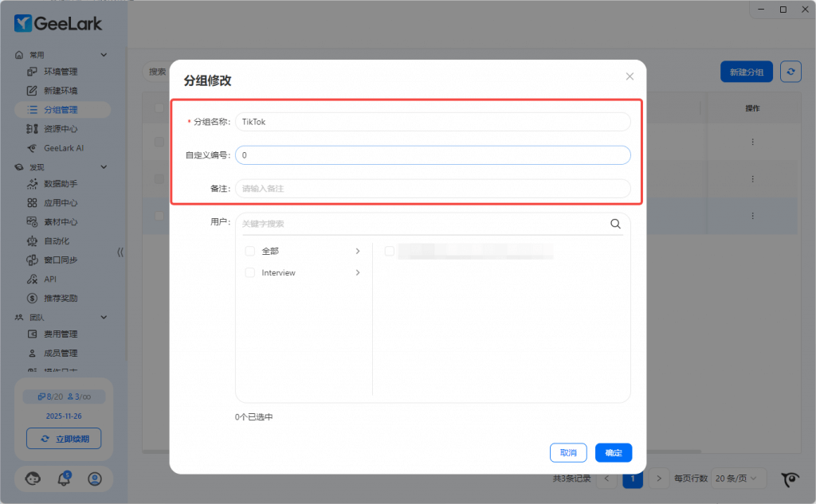
Task: Click the eye-bird icon at bottom right
Action: click(x=790, y=479)
